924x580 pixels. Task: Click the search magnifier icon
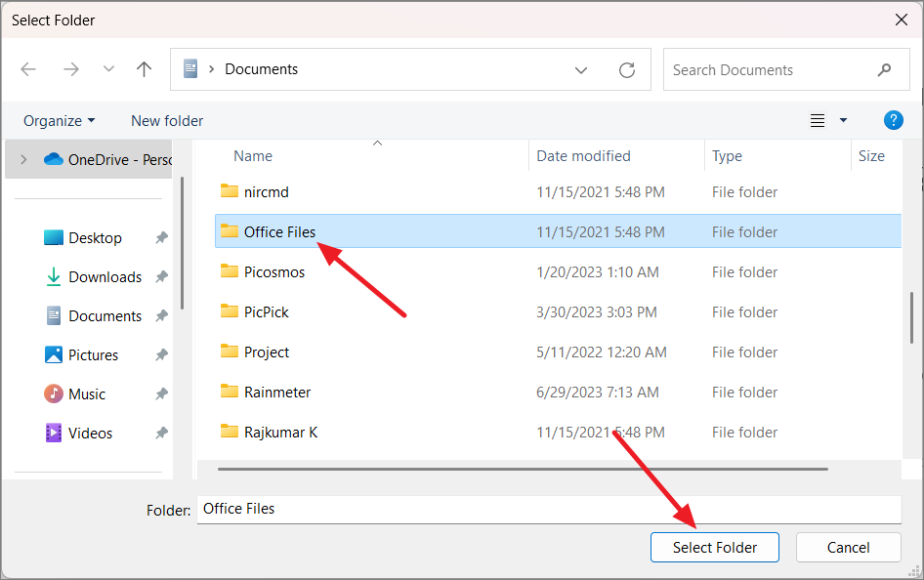884,69
